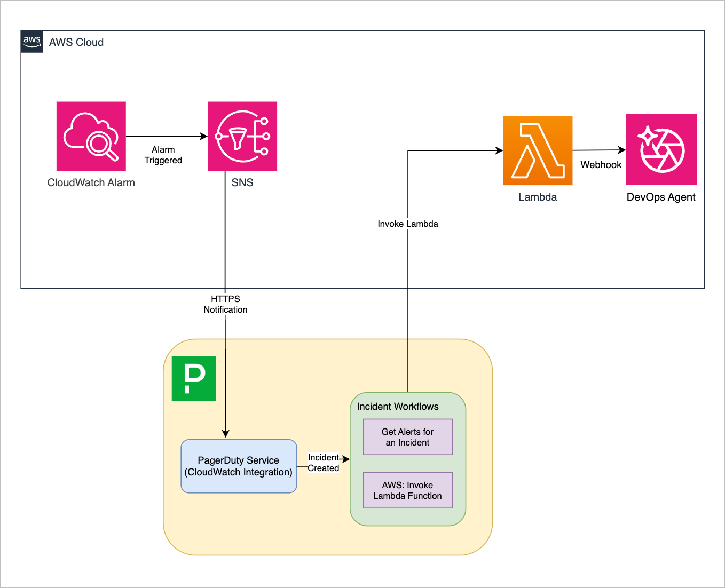Click the Incident Workflows heading

coord(398,407)
